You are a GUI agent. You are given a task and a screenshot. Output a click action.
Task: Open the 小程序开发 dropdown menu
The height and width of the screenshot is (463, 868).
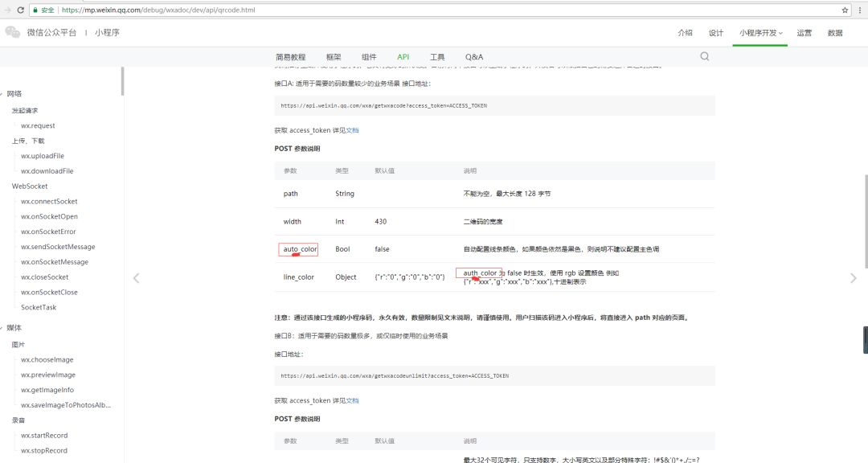pos(760,33)
